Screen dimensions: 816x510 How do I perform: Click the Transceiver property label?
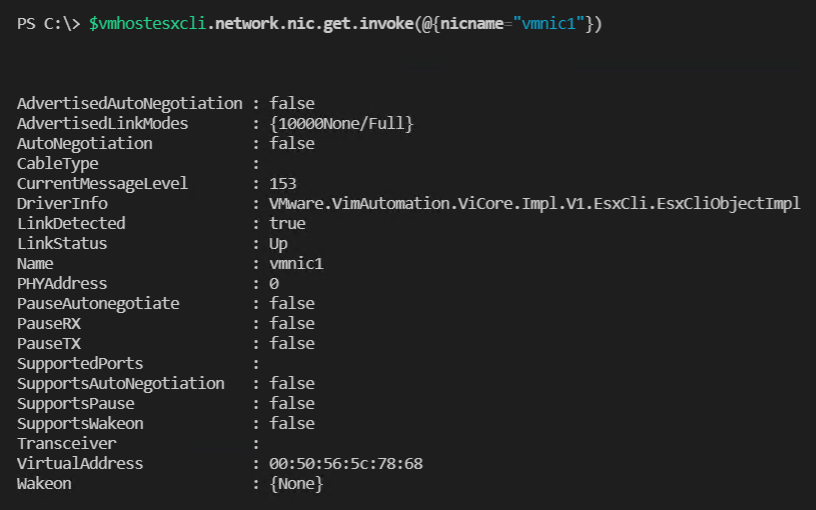pyautogui.click(x=66, y=443)
